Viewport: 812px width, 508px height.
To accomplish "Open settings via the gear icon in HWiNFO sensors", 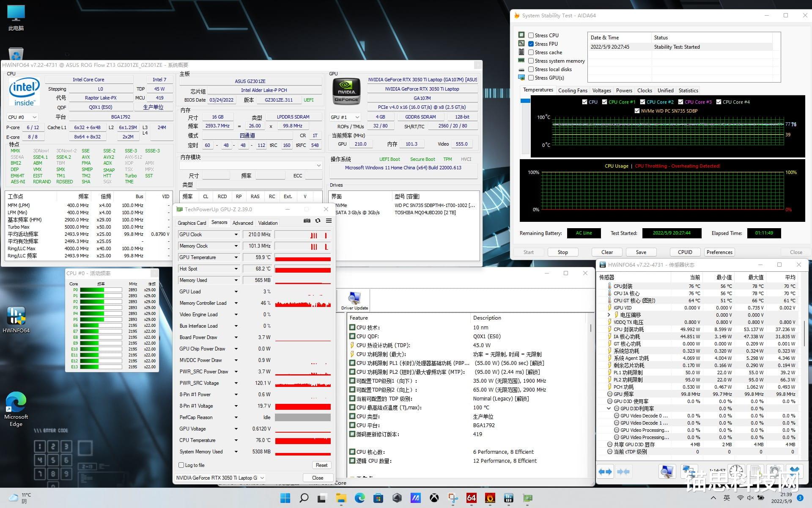I will tap(775, 472).
